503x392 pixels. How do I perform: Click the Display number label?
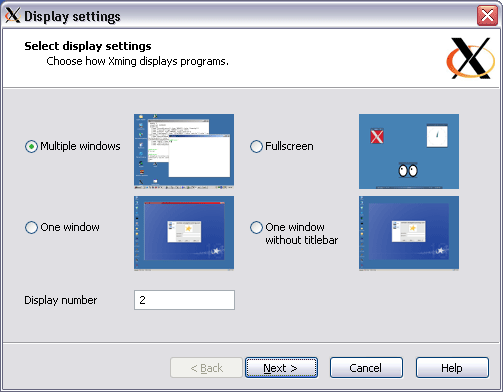click(x=61, y=300)
